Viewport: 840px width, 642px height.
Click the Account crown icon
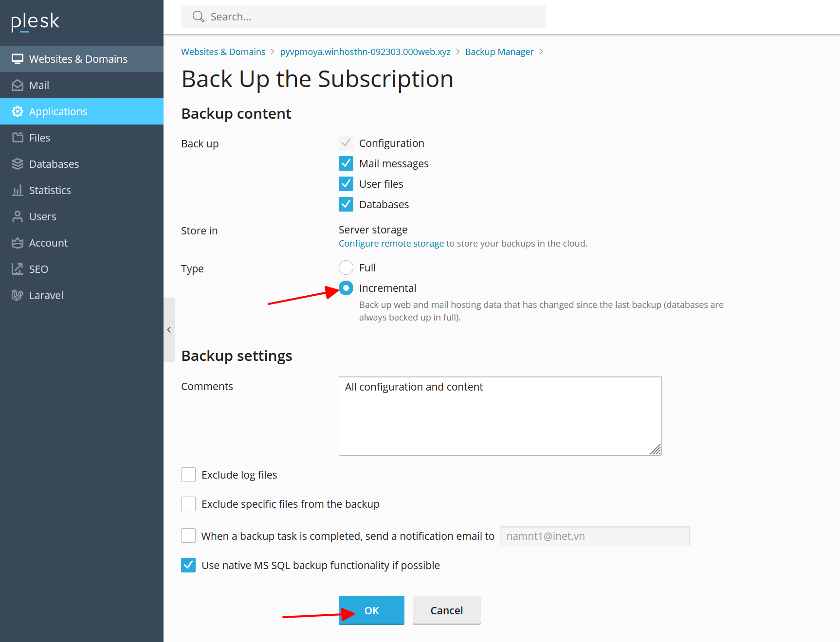click(x=18, y=243)
